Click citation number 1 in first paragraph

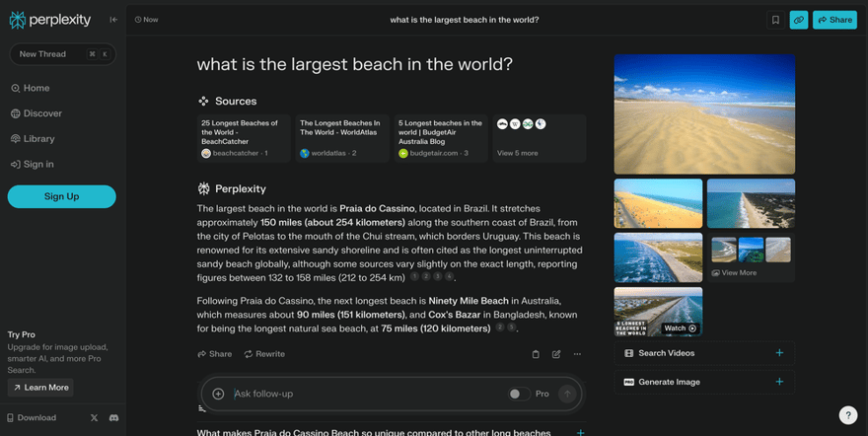[414, 276]
